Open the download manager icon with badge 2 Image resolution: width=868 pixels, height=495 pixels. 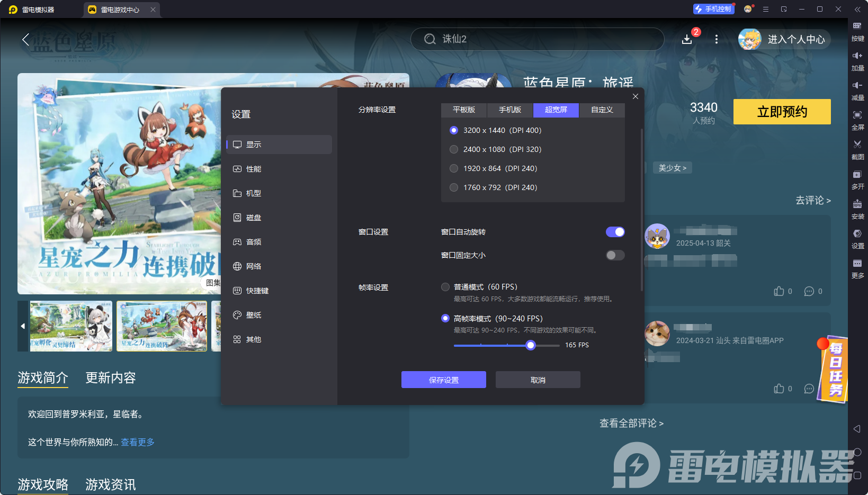687,39
